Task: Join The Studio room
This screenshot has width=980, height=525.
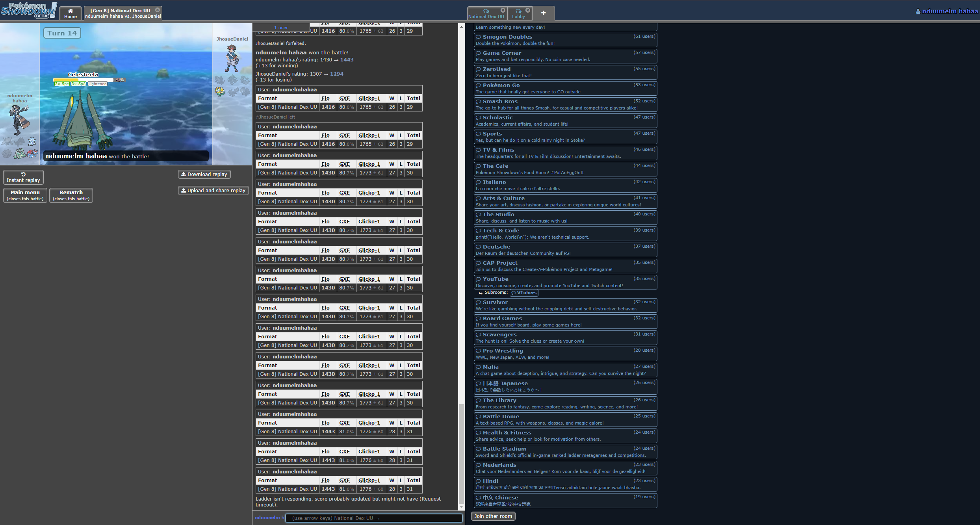Action: [x=565, y=217]
